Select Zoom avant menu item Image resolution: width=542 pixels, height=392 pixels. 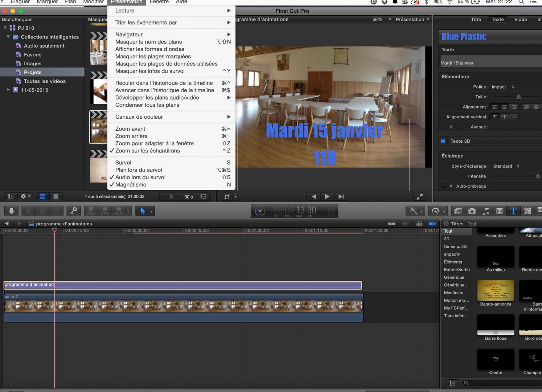tap(130, 129)
